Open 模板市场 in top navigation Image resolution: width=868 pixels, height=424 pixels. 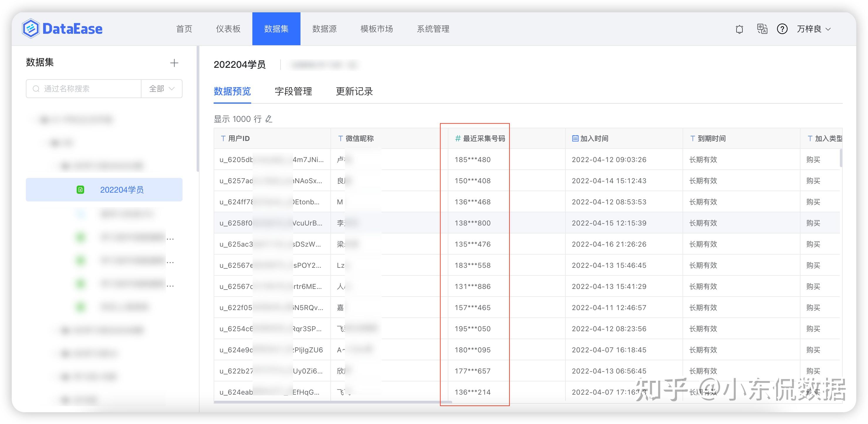tap(377, 29)
